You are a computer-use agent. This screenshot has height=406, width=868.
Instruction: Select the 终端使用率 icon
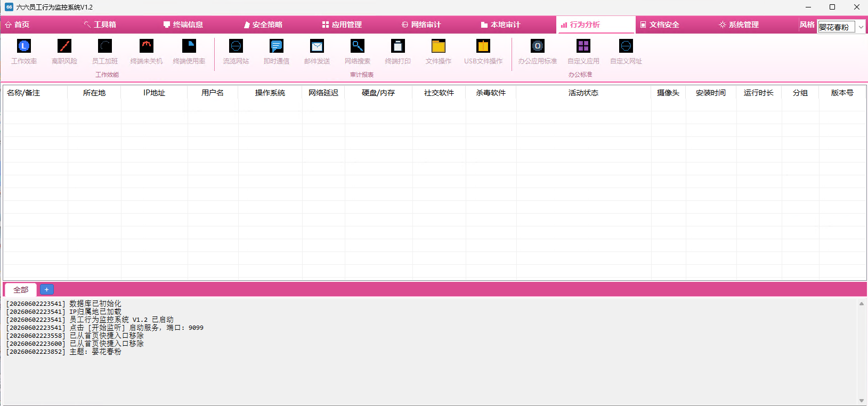189,52
